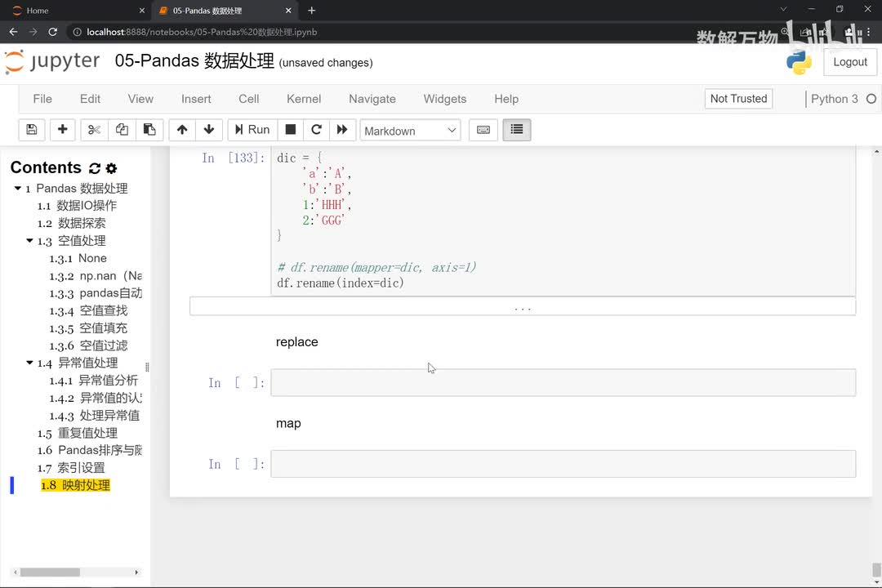Screen dimensions: 882x588
Task: Click the Contents sidebar resize handle
Action: tap(147, 367)
